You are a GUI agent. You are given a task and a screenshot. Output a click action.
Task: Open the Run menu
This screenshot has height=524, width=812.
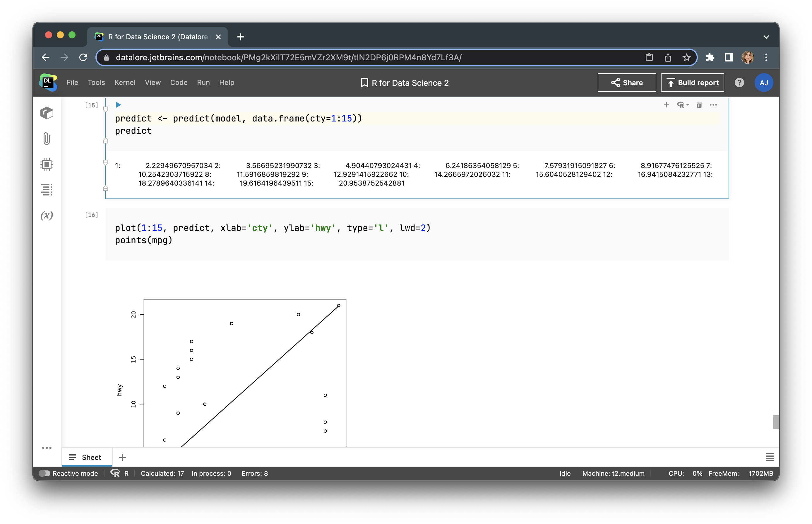(x=203, y=82)
